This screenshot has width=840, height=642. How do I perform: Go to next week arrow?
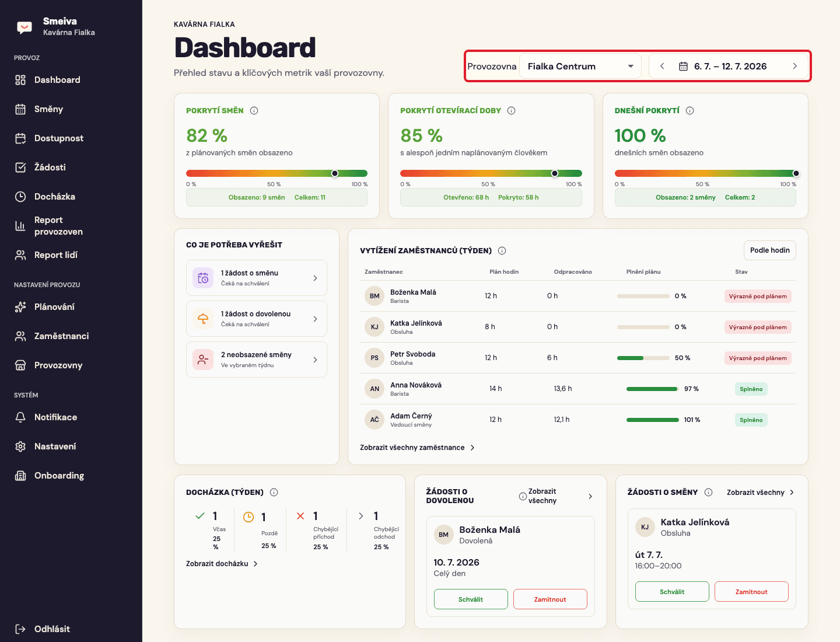(x=795, y=66)
